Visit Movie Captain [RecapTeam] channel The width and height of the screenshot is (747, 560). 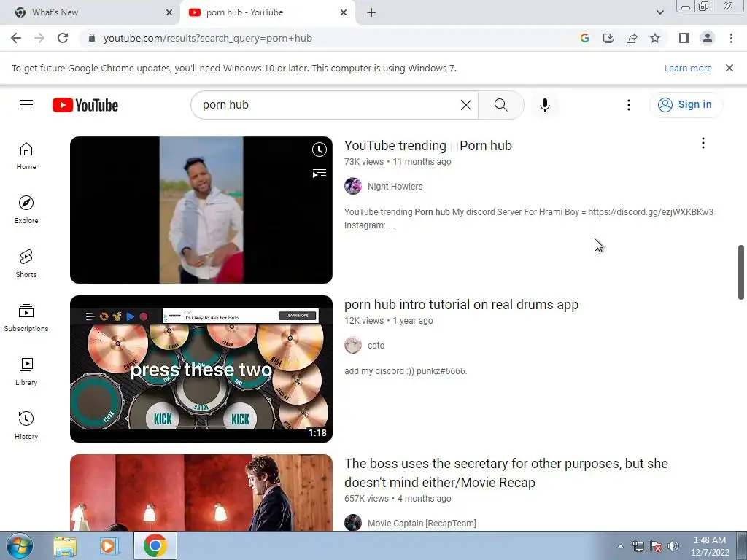click(422, 524)
